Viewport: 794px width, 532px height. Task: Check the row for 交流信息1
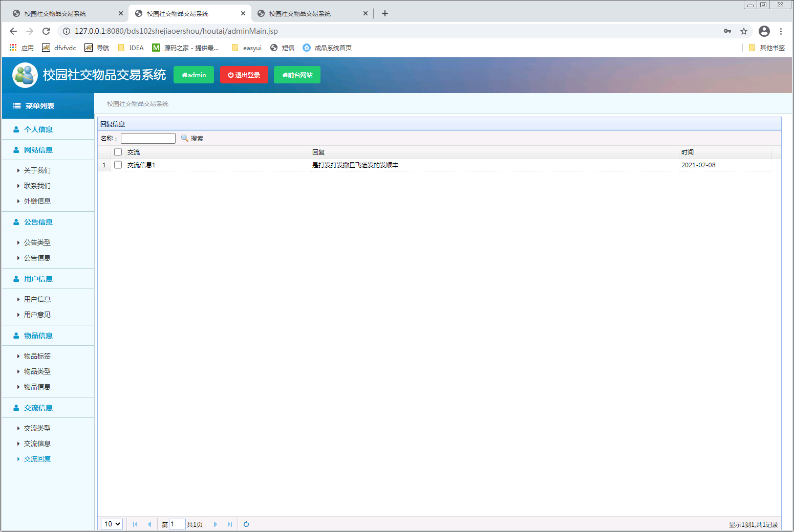pyautogui.click(x=118, y=165)
